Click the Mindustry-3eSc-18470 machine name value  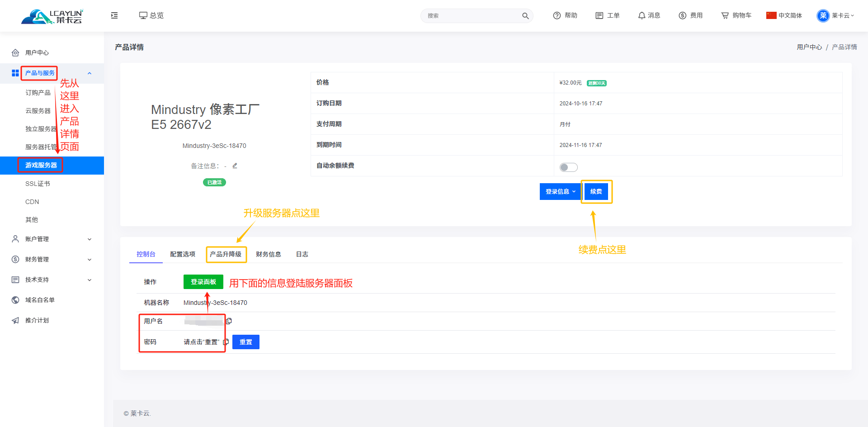point(215,303)
